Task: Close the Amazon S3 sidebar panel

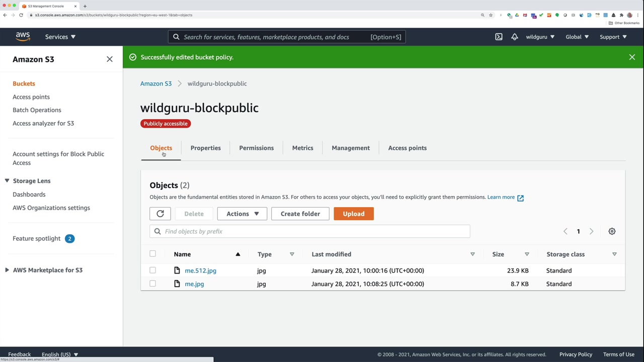Action: pyautogui.click(x=110, y=59)
